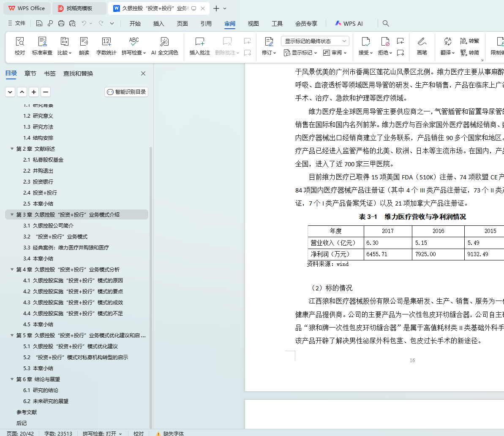Click the WPS Office home tab
The width and height of the screenshot is (504, 436).
point(27,8)
